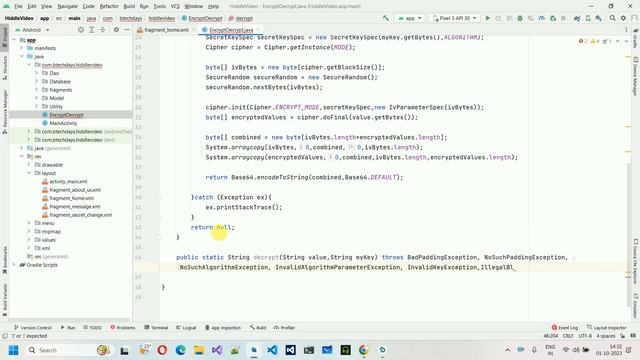Hide the Project tool window
640x360 pixels.
tap(127, 30)
